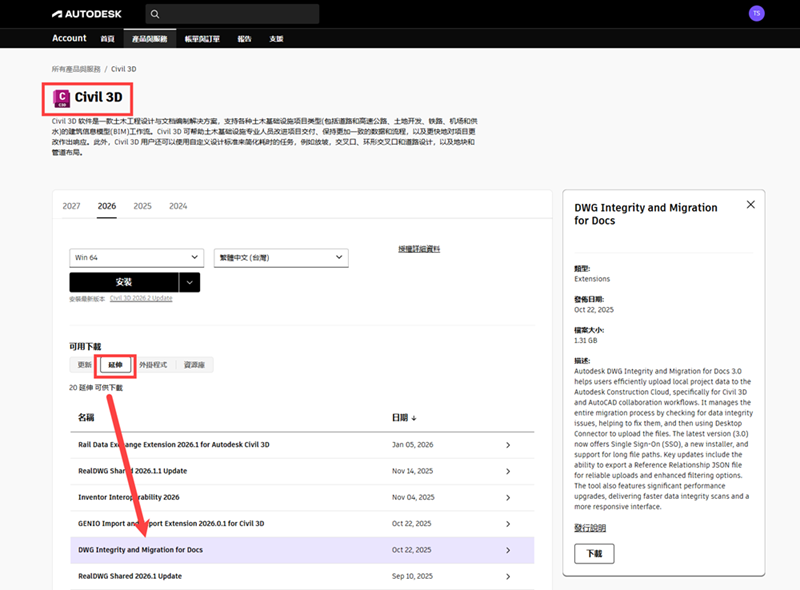Open RealDWG Shared 2026.1 Update row

tap(302, 576)
